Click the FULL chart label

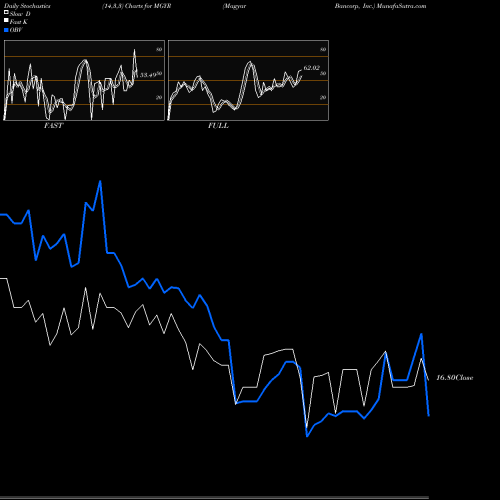click(218, 126)
